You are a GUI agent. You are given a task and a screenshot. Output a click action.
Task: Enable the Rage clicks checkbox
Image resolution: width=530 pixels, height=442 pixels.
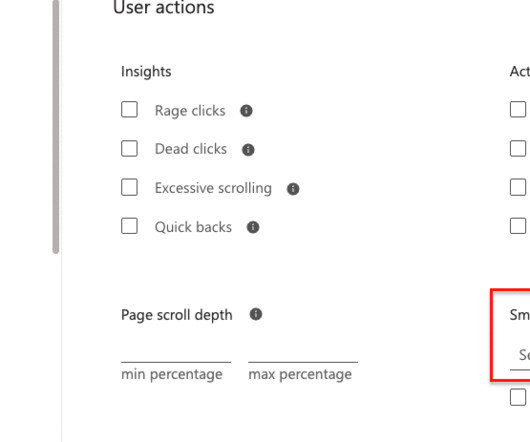[129, 109]
